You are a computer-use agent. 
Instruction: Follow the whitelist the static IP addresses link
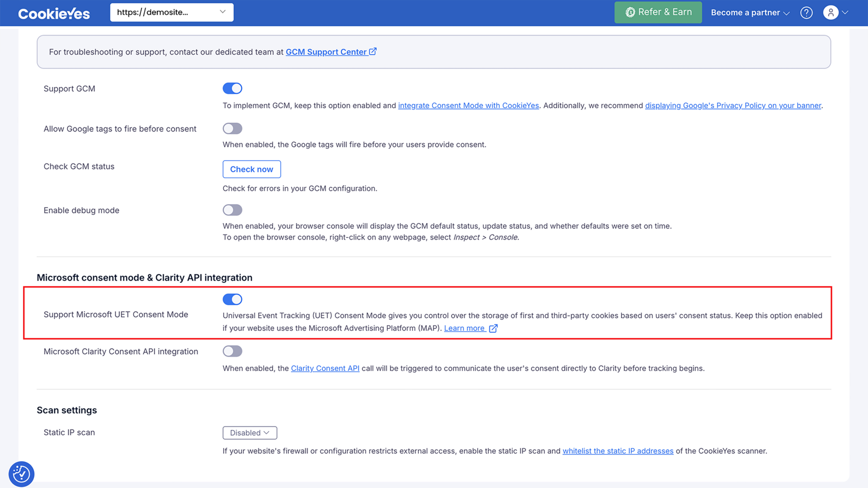pyautogui.click(x=618, y=451)
